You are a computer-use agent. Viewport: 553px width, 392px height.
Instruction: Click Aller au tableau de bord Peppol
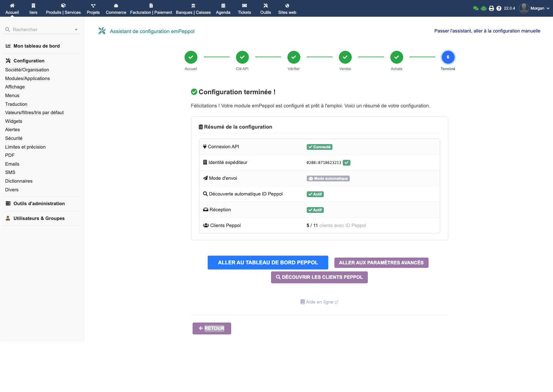(x=268, y=262)
